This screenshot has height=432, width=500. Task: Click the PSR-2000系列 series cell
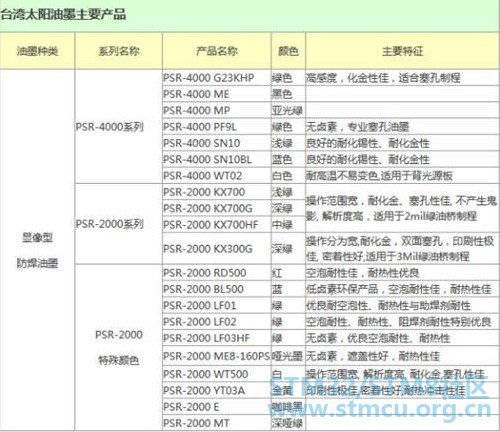click(x=119, y=224)
